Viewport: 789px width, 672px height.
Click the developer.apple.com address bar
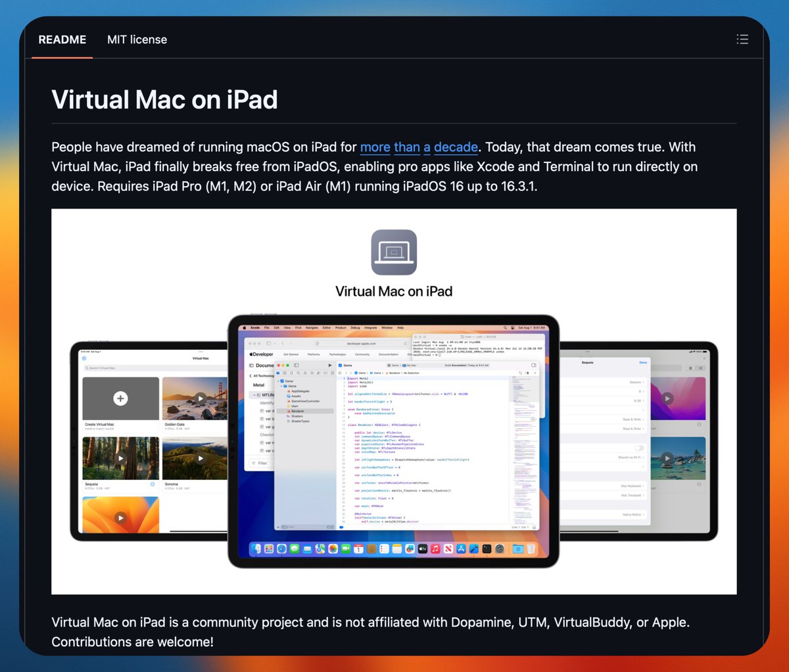coord(362,343)
